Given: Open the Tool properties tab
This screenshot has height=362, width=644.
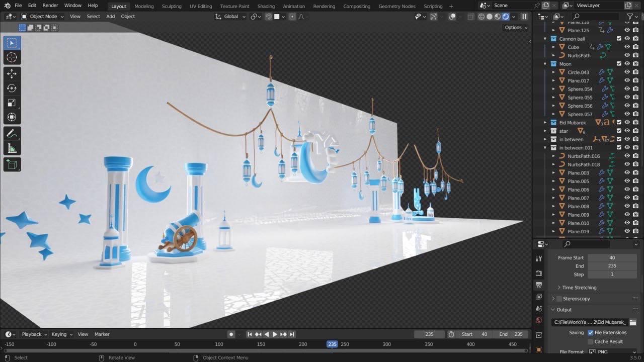Looking at the screenshot, I should pyautogui.click(x=539, y=258).
